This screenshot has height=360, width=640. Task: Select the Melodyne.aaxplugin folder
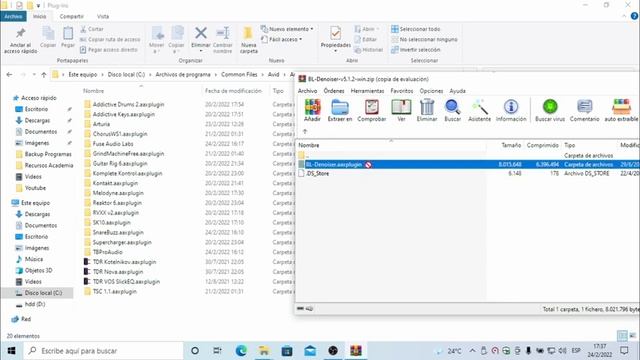pos(118,193)
